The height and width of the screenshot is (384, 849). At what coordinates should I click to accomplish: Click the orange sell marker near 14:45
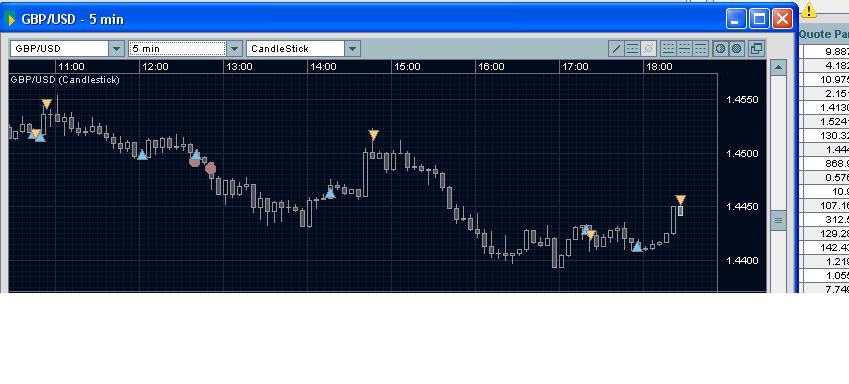373,134
